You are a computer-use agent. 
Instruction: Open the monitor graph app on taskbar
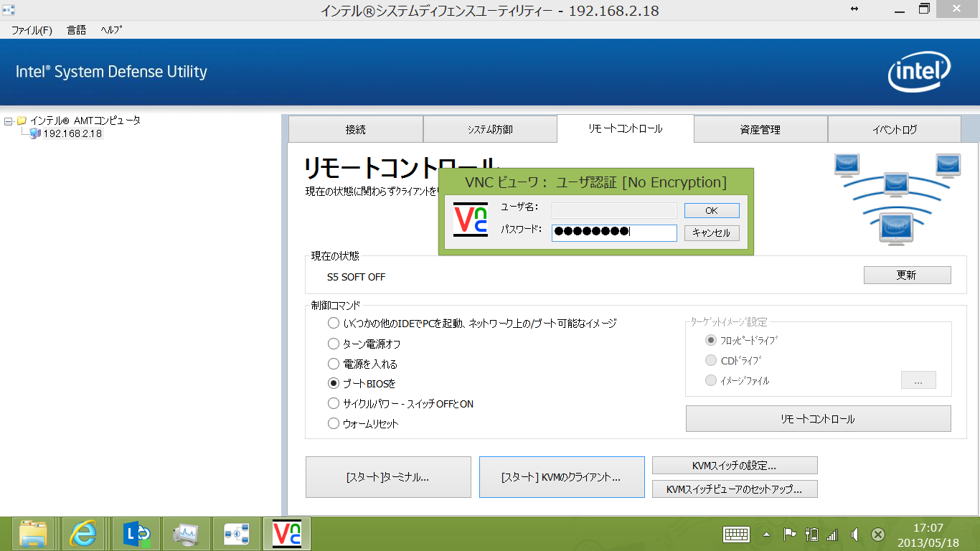[x=187, y=534]
